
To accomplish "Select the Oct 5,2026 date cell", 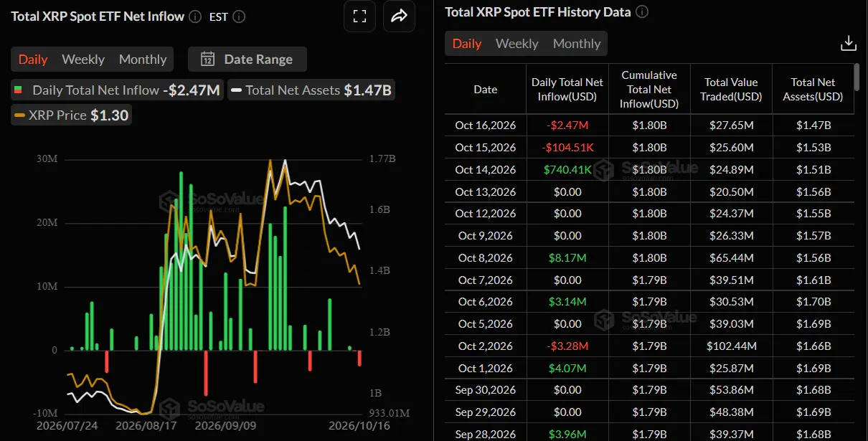I will coord(486,324).
